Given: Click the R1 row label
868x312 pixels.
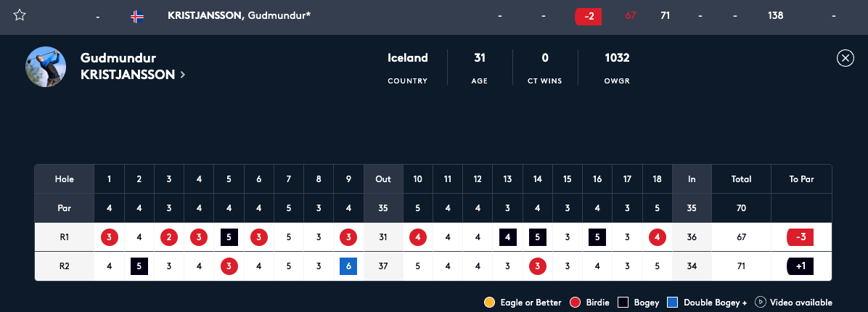Looking at the screenshot, I should 64,237.
